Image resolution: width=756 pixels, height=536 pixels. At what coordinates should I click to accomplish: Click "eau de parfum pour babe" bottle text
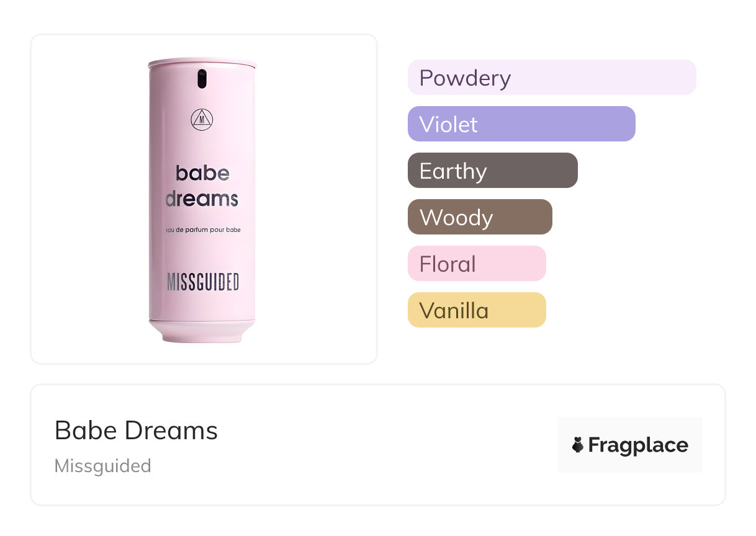point(202,230)
